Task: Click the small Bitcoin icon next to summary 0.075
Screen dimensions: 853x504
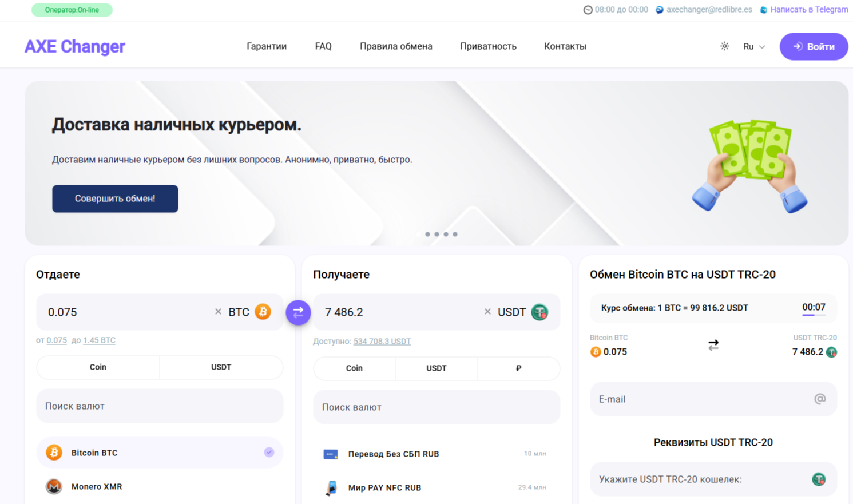Action: [x=596, y=352]
